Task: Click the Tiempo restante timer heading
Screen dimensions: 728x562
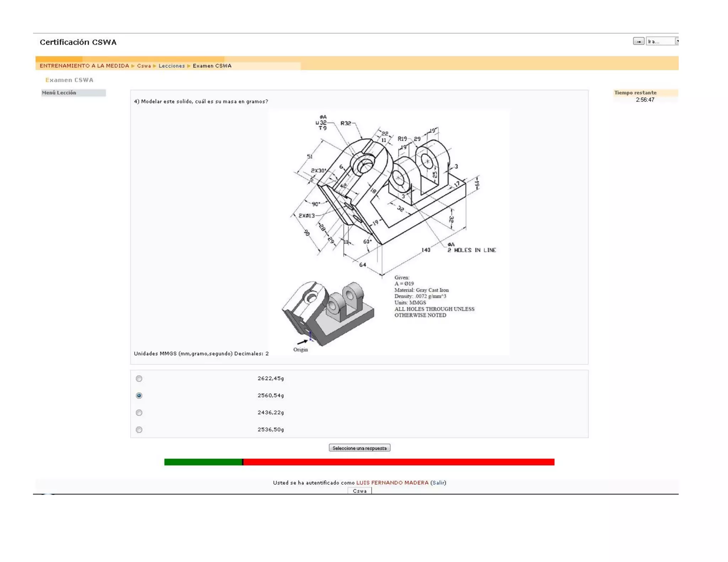Action: pos(635,93)
